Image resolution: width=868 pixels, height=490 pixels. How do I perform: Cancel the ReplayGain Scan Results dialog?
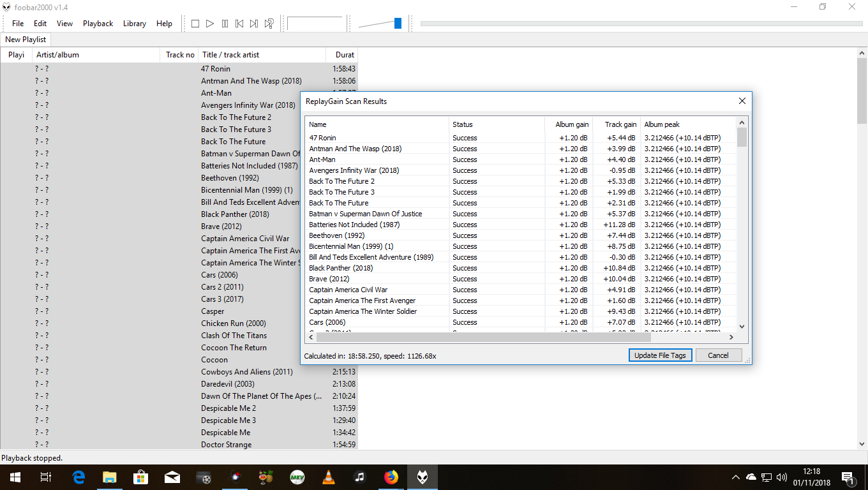pos(718,355)
